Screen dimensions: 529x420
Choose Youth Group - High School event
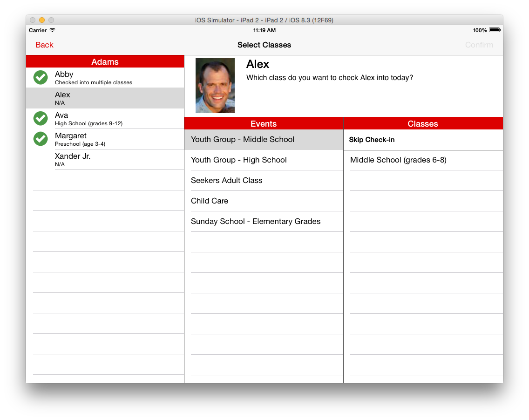(239, 160)
